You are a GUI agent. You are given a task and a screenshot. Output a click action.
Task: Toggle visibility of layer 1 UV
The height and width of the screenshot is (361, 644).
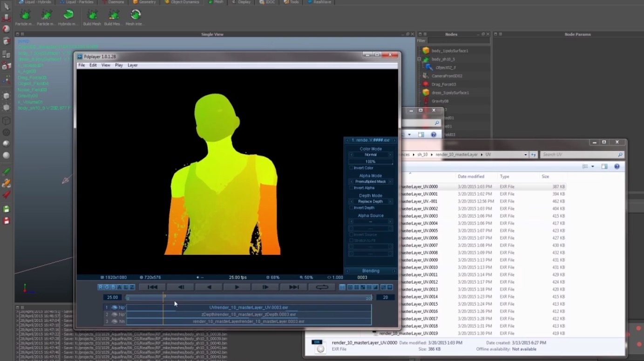pos(114,307)
